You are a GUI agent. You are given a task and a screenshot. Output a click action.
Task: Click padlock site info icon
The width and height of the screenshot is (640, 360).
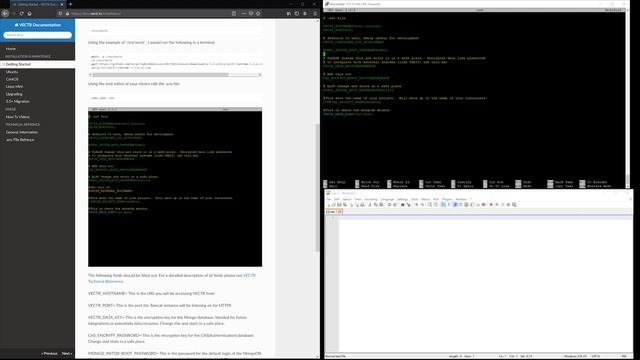click(x=67, y=13)
